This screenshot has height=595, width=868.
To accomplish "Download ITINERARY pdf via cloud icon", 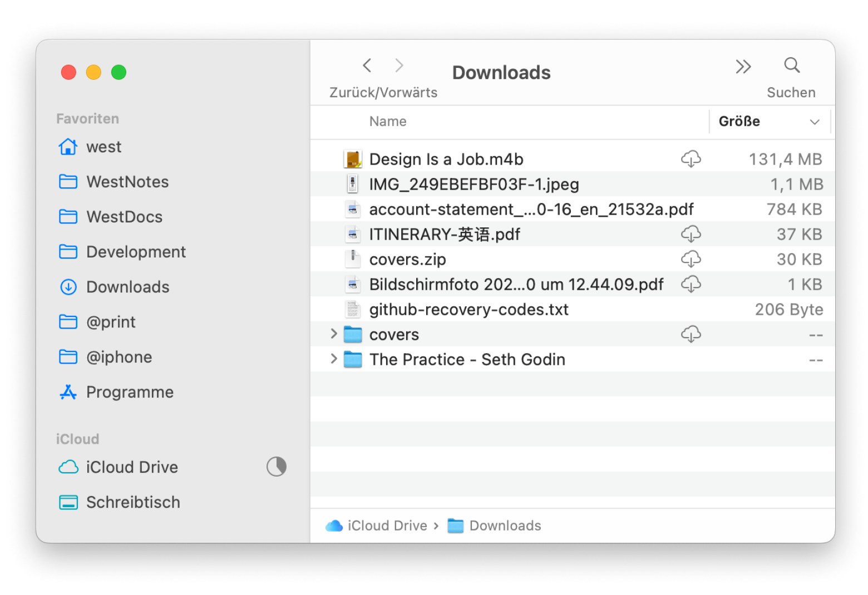I will pos(691,234).
